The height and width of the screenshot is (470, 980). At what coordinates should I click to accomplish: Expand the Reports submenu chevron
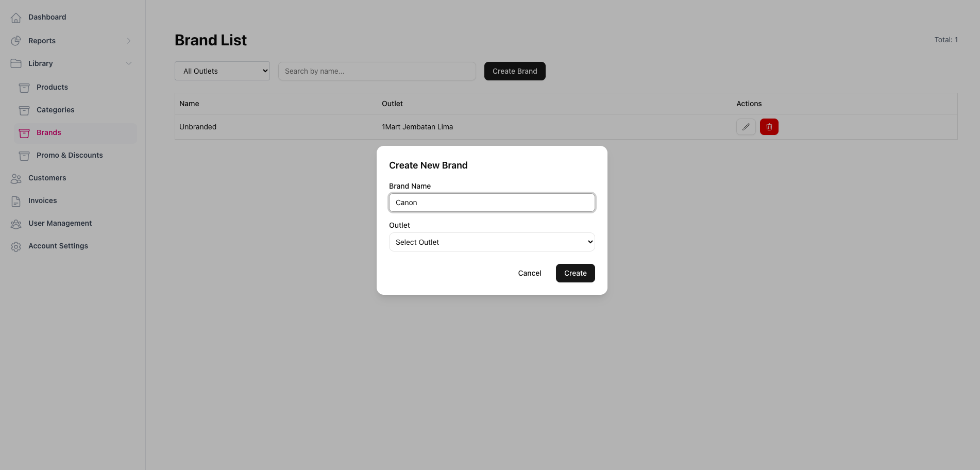pos(129,41)
